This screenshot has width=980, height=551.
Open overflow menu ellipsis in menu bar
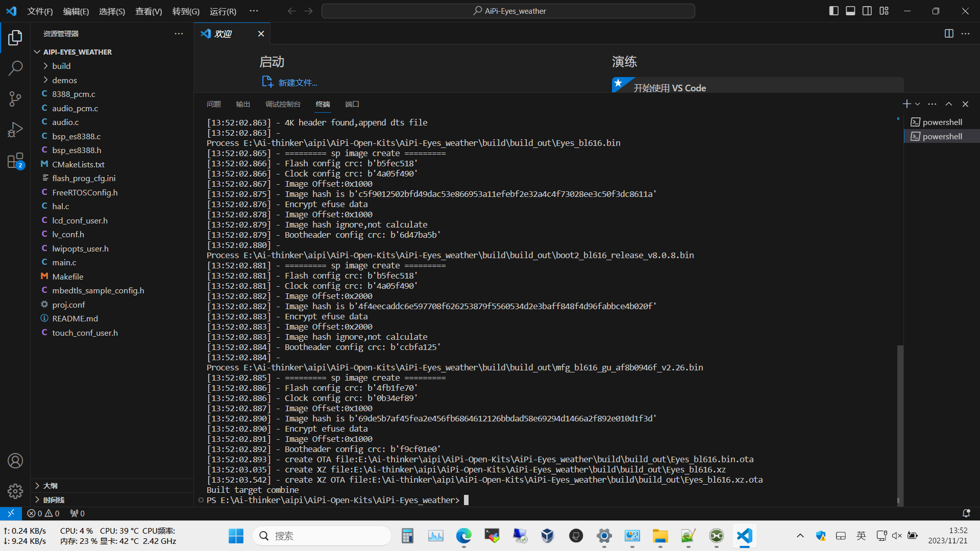click(x=254, y=11)
